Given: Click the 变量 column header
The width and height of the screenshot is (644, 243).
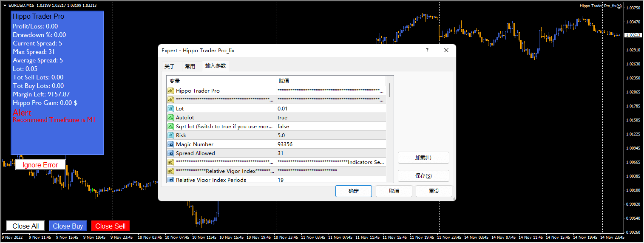Looking at the screenshot, I should [221, 81].
